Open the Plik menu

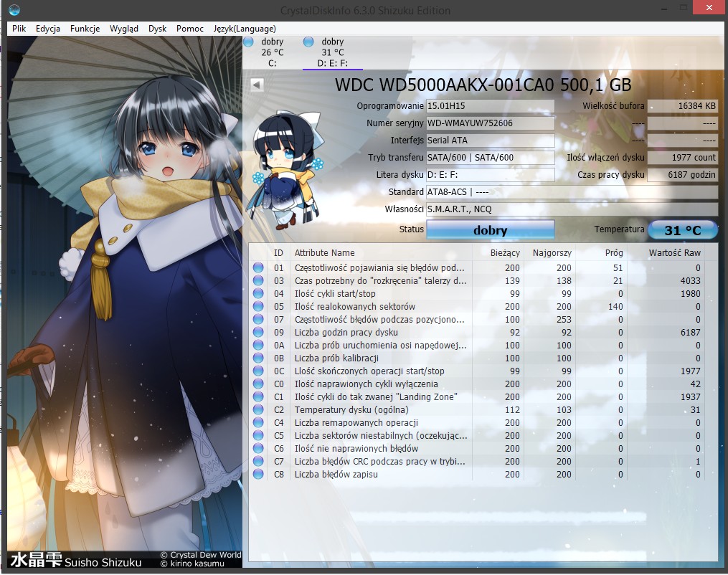19,29
